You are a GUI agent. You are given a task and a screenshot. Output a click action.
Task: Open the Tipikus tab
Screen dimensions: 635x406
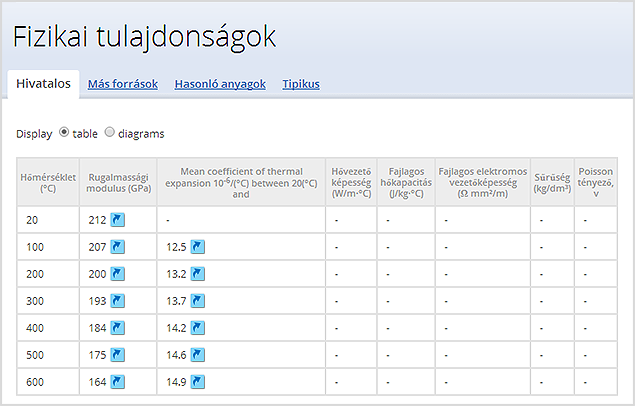point(301,84)
